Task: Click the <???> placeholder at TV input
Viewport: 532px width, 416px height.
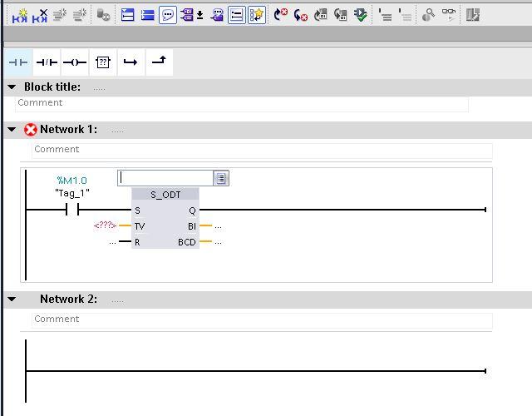Action: click(x=105, y=225)
